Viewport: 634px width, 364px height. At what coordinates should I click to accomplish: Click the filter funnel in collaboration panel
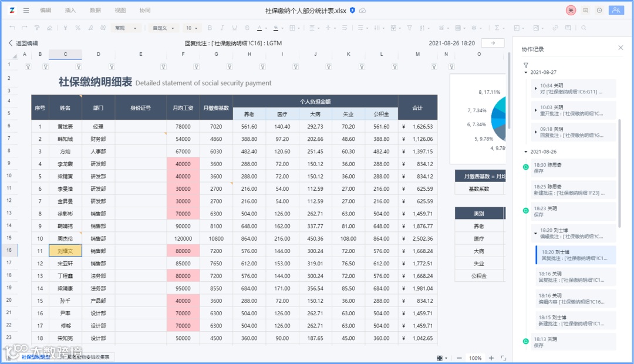(525, 65)
